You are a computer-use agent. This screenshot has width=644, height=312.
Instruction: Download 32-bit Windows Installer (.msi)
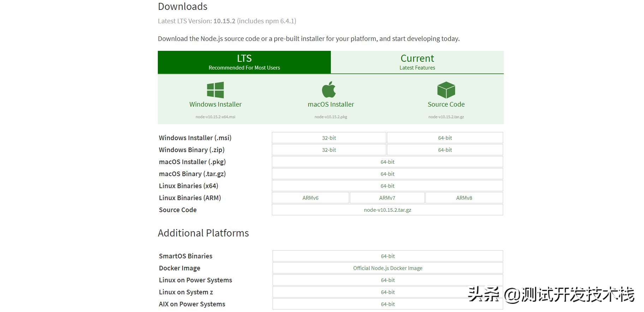tap(329, 138)
